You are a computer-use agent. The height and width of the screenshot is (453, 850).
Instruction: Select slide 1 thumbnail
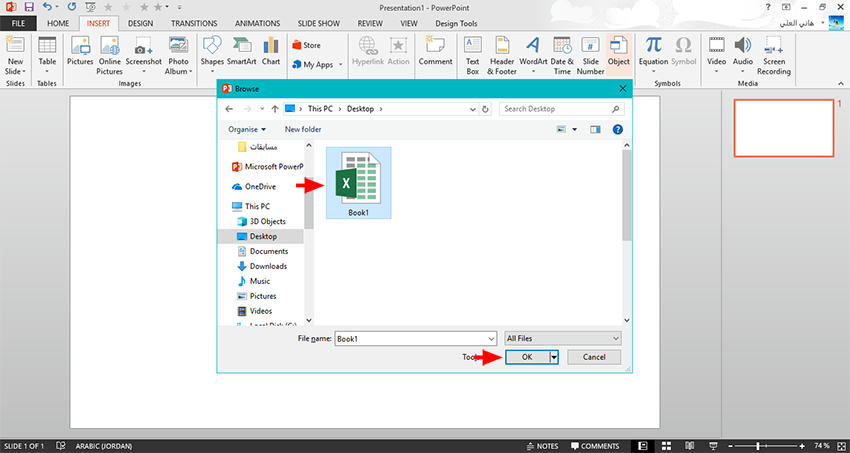click(784, 128)
